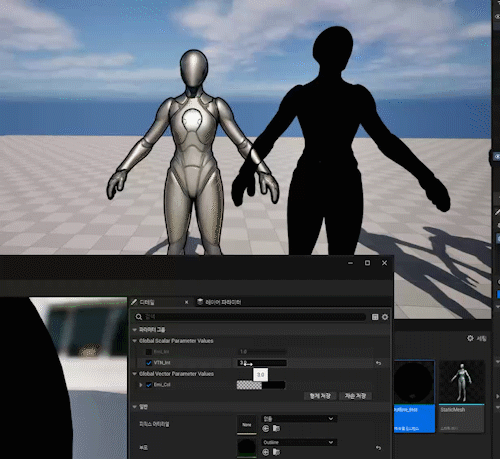The height and width of the screenshot is (459, 500).
Task: Click the Emi_Int 1.0 value field
Action: (262, 352)
